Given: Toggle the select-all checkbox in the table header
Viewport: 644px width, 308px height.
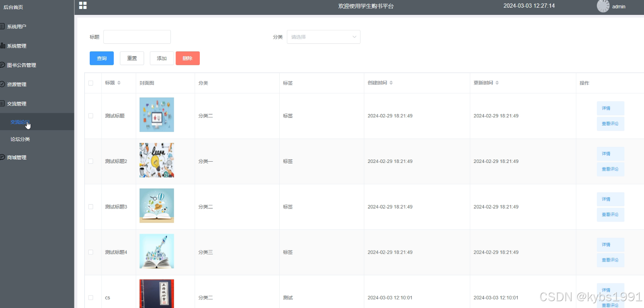Looking at the screenshot, I should pos(91,83).
